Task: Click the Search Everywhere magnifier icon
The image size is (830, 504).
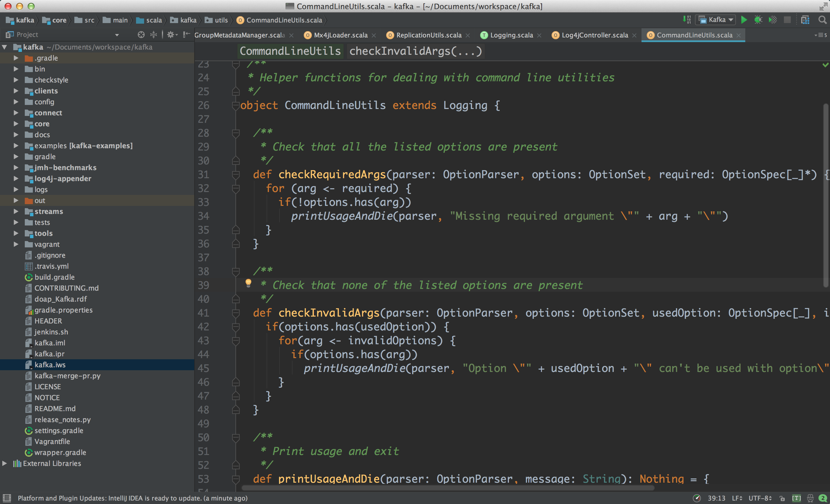Action: pyautogui.click(x=822, y=20)
